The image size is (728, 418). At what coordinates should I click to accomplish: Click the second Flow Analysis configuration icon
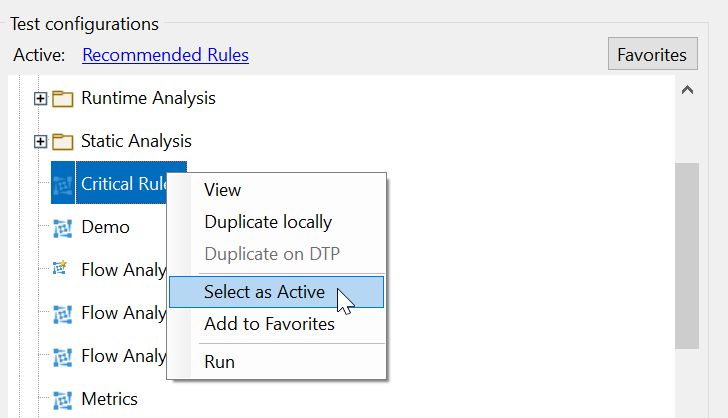click(x=63, y=314)
